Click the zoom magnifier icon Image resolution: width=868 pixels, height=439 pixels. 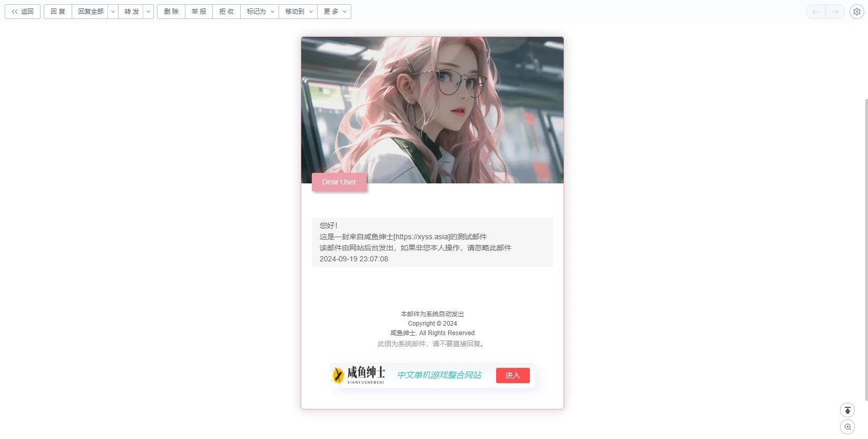847,427
